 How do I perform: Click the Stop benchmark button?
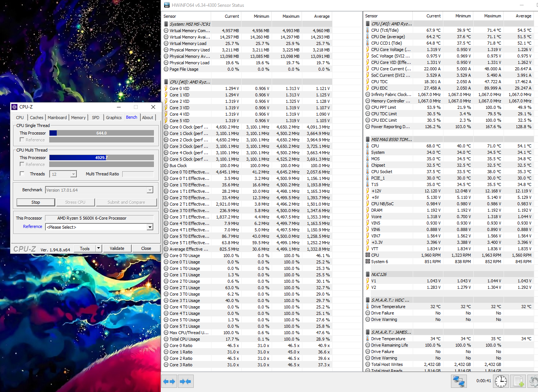pos(36,202)
